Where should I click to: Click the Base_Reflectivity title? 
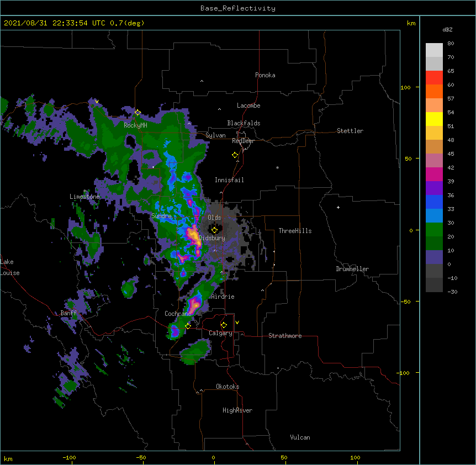238,8
